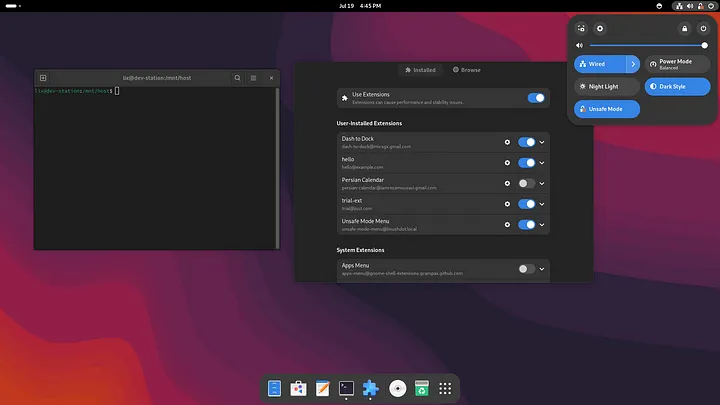Image resolution: width=720 pixels, height=405 pixels.
Task: Expand the Dash to Dock row details
Action: [x=542, y=142]
